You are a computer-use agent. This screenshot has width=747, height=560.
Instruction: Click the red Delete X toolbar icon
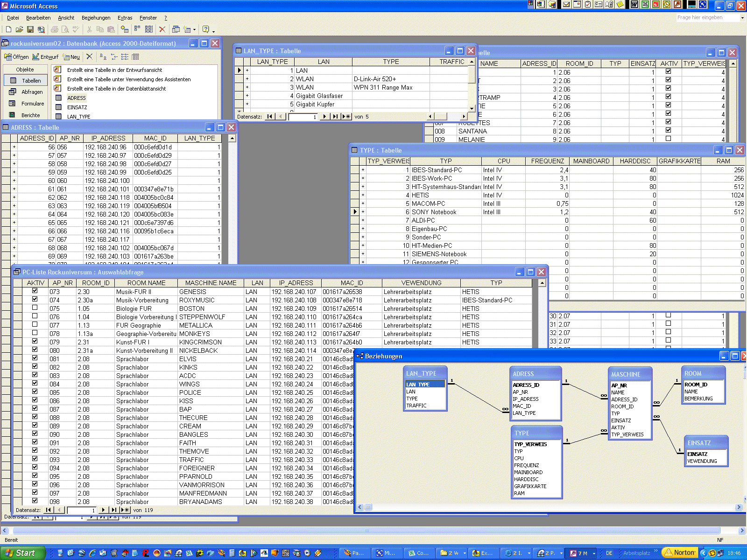coord(162,29)
